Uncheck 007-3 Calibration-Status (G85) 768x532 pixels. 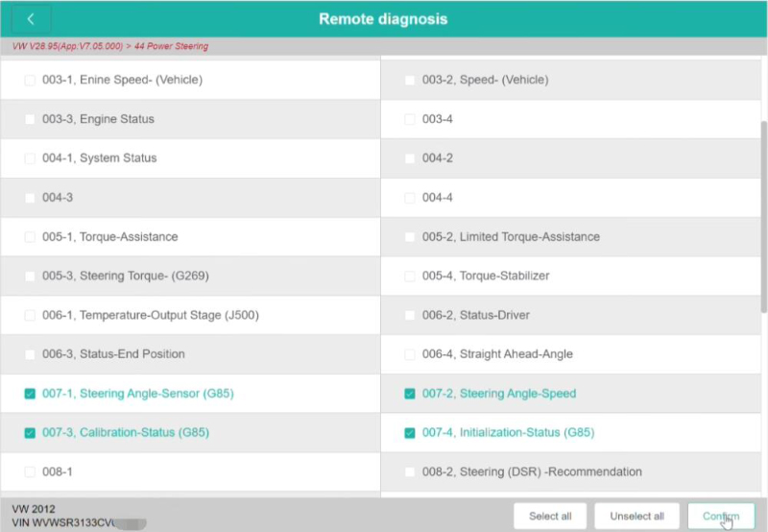click(x=30, y=433)
